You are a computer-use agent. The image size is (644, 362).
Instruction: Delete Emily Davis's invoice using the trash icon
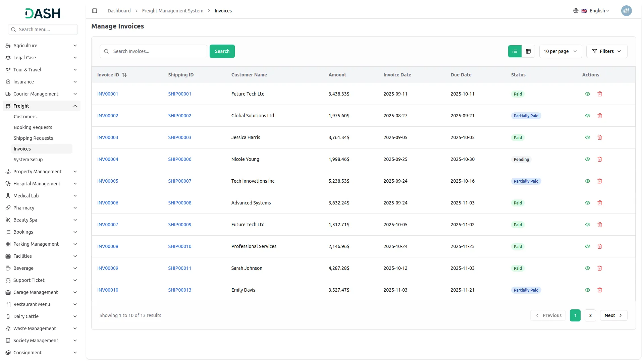click(x=599, y=290)
